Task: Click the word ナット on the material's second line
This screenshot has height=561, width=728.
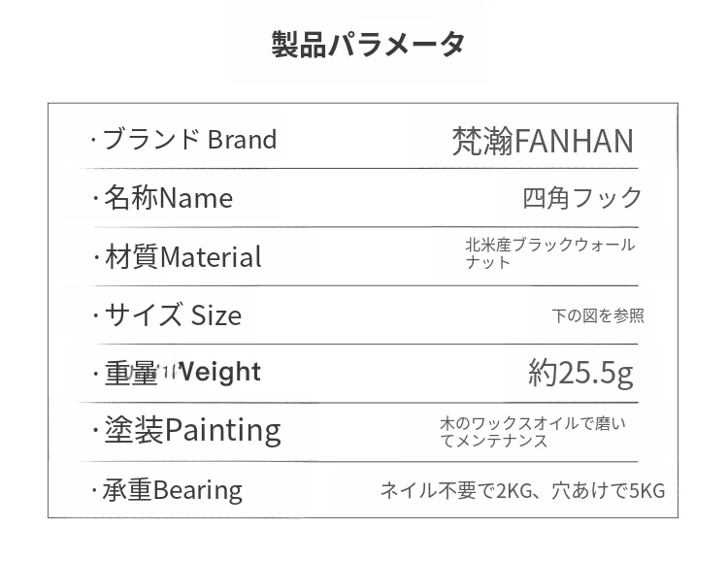Action: coord(487,263)
